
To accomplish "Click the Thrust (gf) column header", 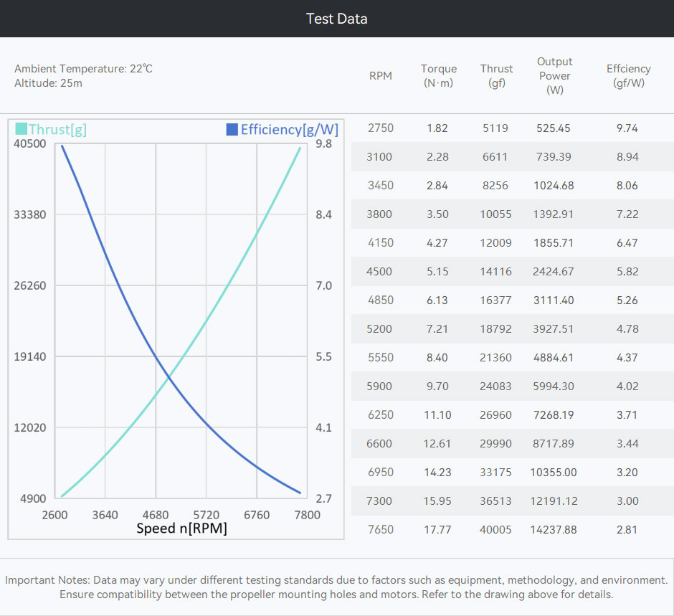I will coord(496,76).
